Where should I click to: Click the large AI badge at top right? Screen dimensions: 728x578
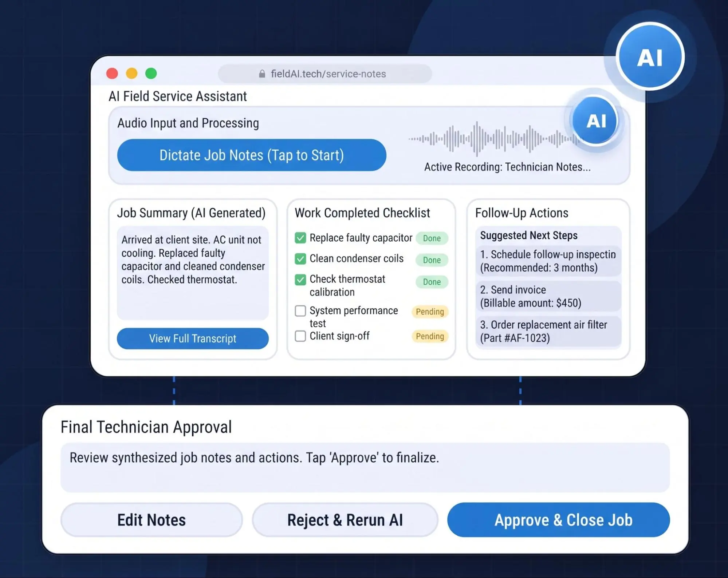(x=650, y=57)
